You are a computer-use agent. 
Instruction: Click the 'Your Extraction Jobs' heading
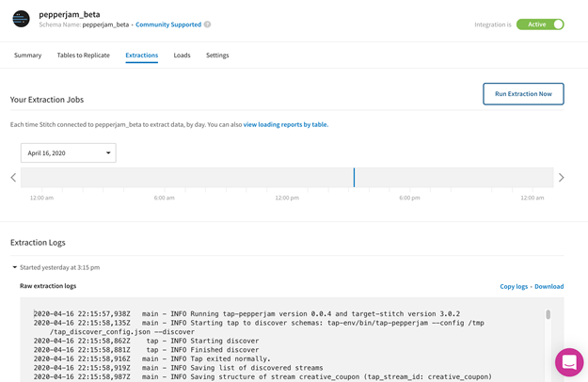point(47,100)
